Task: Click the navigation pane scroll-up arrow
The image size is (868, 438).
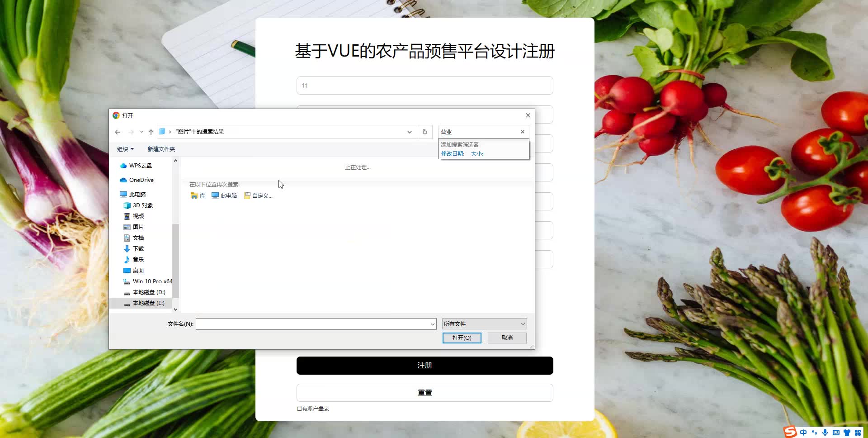Action: click(175, 161)
